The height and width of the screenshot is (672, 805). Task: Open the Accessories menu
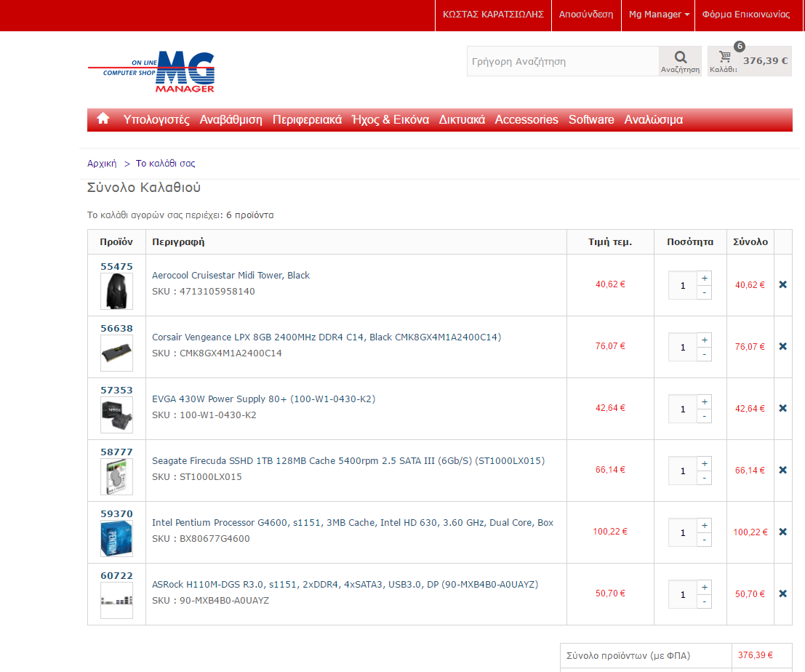[526, 119]
